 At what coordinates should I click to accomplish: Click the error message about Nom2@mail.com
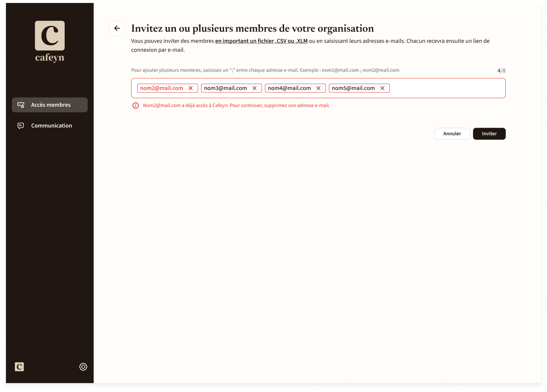click(x=236, y=105)
